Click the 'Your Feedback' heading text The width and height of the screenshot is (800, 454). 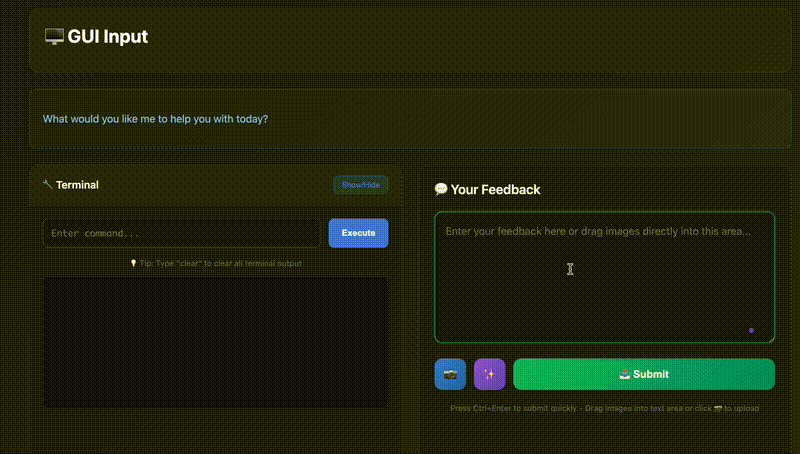(x=495, y=189)
